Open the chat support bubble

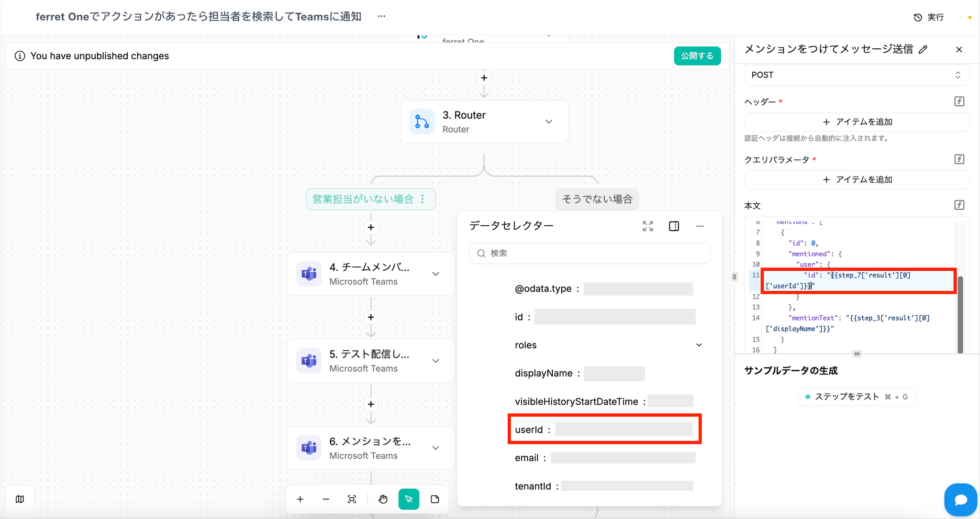(x=960, y=500)
